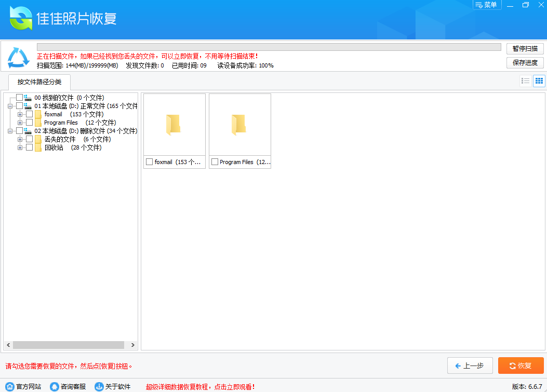Viewport: 547px width, 392px height.
Task: Click the 暂停扫描 button
Action: point(525,48)
